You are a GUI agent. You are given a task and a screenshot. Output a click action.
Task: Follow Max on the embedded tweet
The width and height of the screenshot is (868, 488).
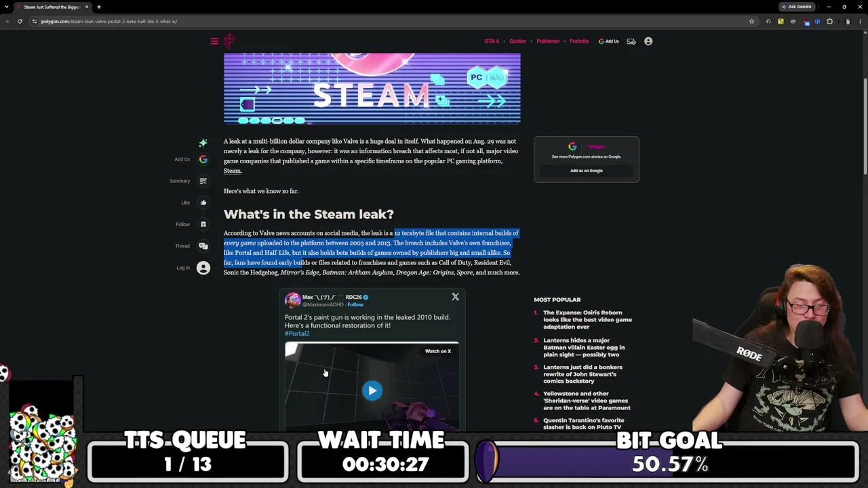pos(355,304)
